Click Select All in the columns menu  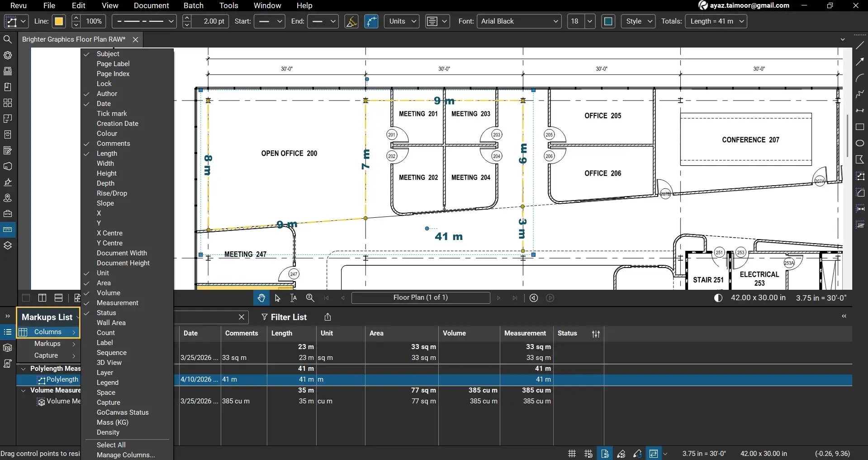coord(111,445)
